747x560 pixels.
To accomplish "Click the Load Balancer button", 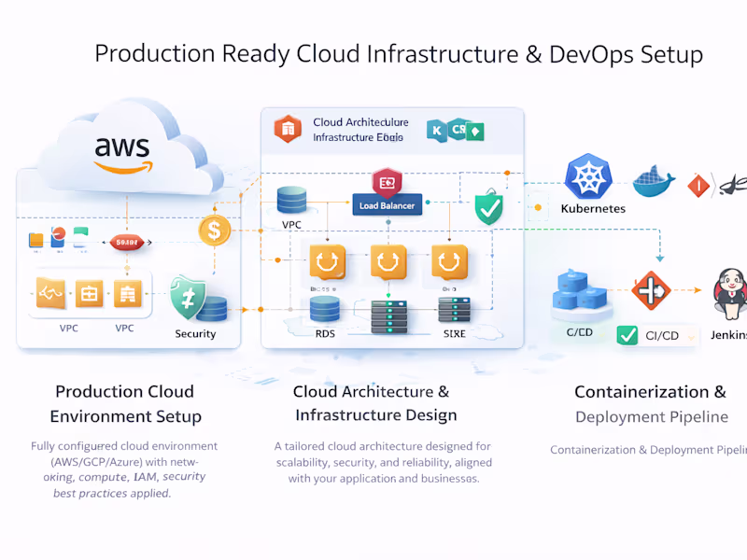I will 387,204.
